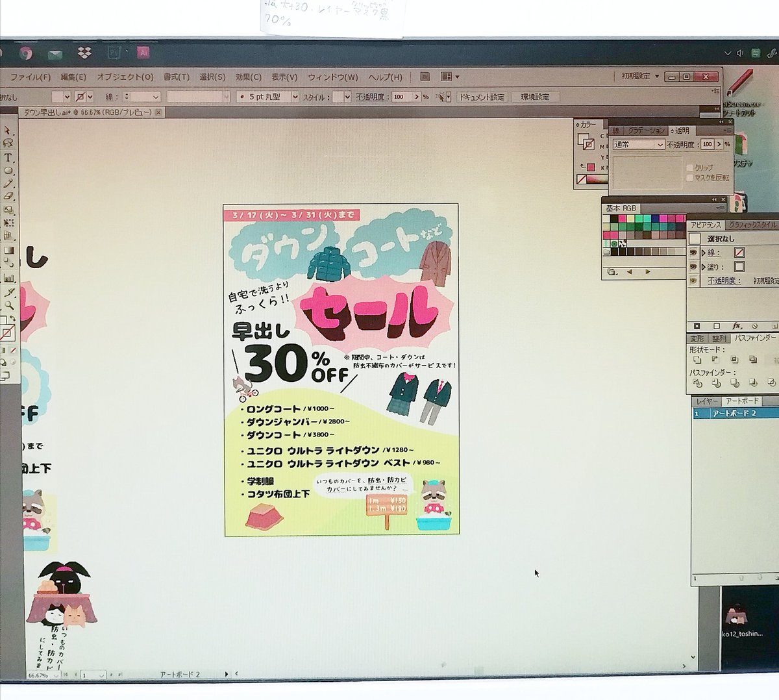
Task: Click the Exclude shape mode icon
Action: pyautogui.click(x=753, y=360)
